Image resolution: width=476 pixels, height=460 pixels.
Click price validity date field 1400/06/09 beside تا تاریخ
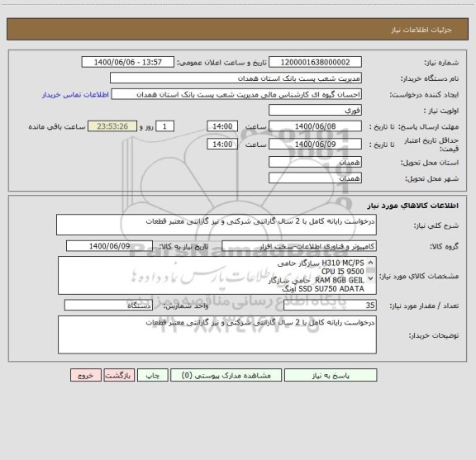tap(315, 145)
